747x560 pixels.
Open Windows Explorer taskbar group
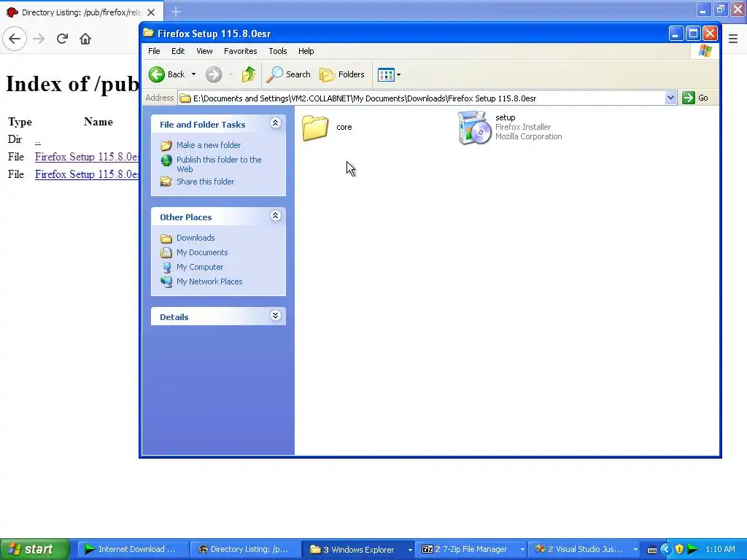point(358,549)
